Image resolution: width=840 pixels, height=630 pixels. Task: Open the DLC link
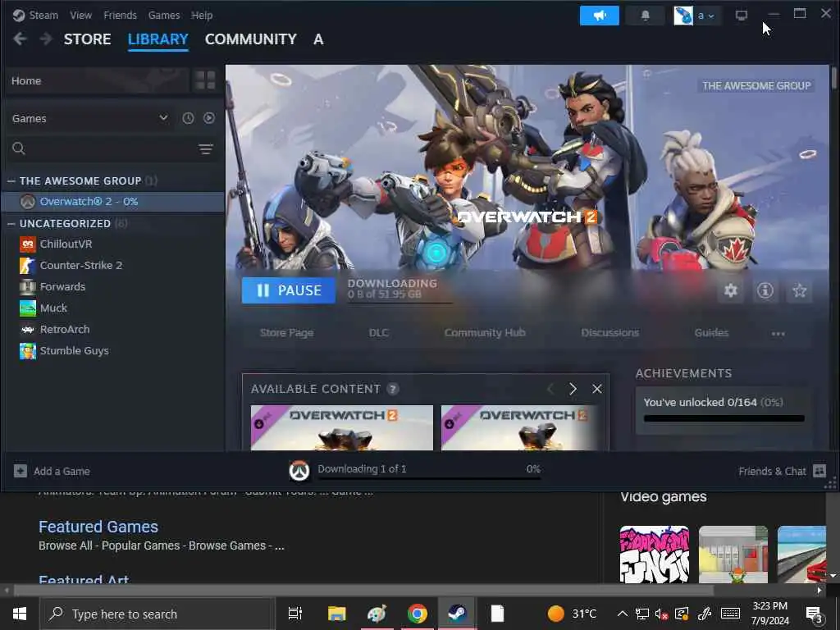tap(379, 333)
